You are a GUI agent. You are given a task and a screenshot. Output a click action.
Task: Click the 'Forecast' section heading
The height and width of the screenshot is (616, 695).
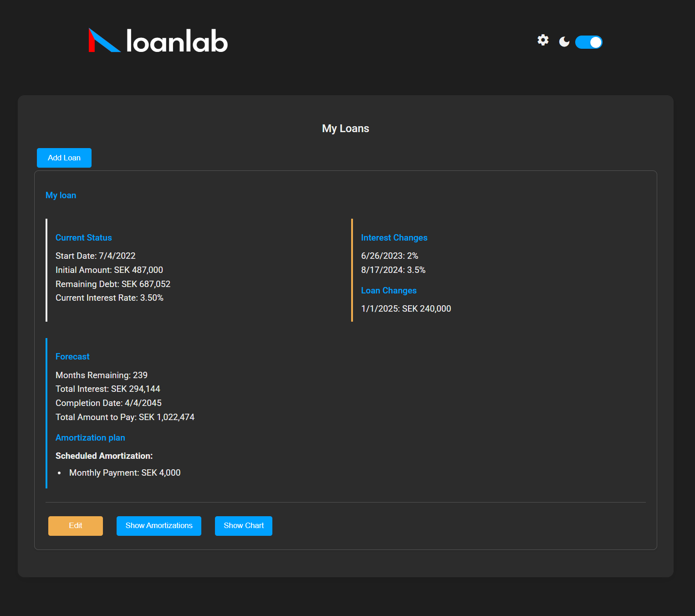click(72, 356)
